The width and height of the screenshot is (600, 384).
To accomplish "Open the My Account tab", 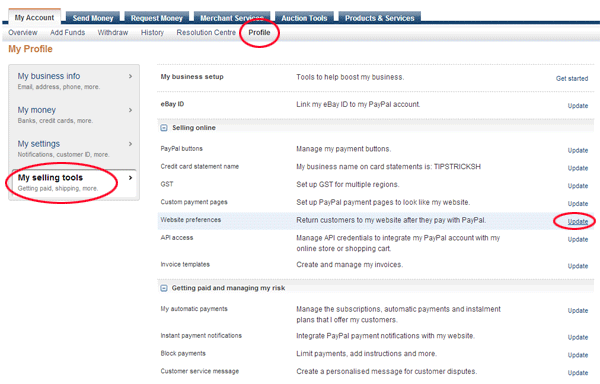I will tap(34, 17).
